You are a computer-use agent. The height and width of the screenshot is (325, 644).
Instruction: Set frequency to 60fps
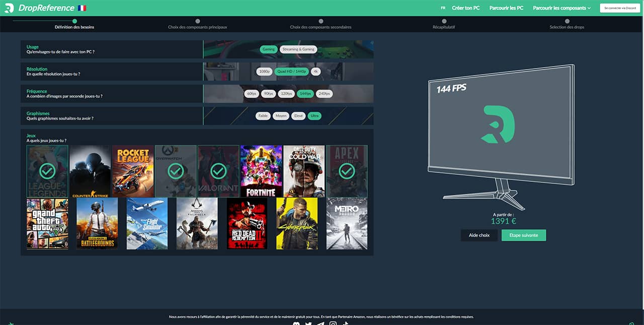pos(252,94)
